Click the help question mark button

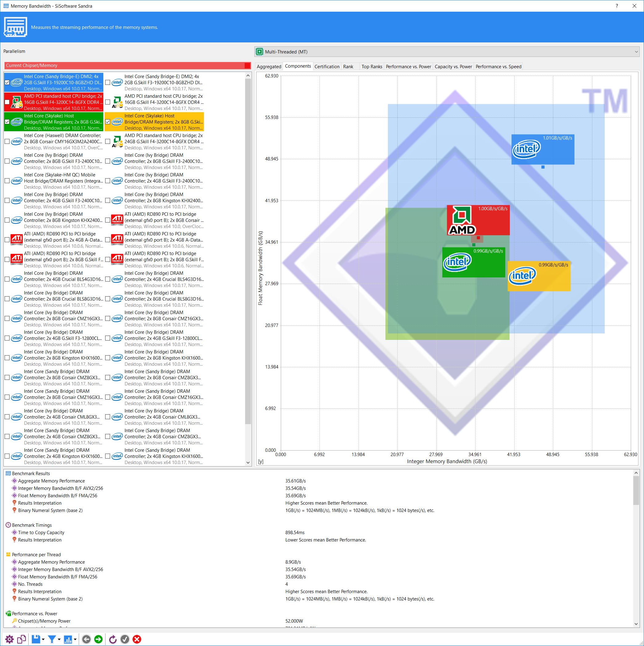tap(617, 6)
